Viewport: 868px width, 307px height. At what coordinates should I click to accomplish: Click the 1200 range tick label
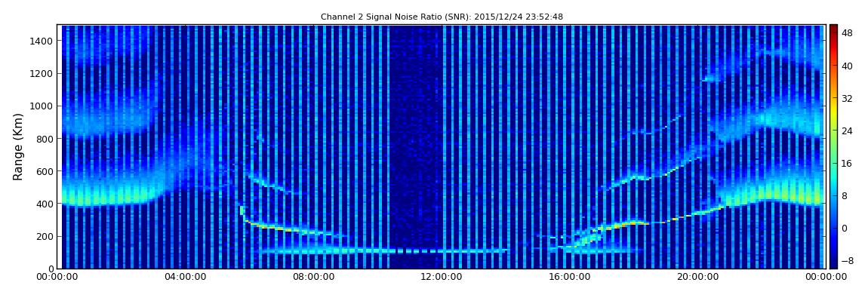(41, 74)
